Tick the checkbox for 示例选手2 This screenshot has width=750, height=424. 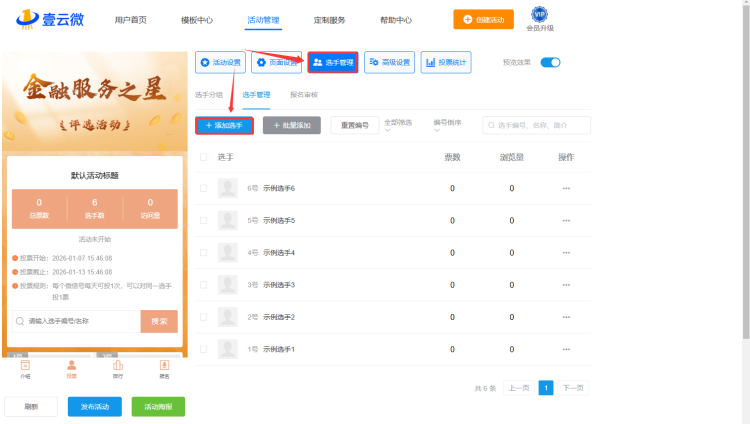(x=204, y=317)
